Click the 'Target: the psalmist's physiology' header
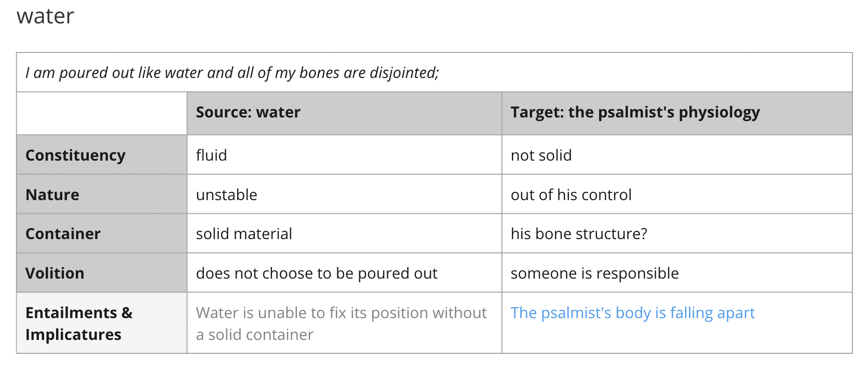The width and height of the screenshot is (868, 368). [x=677, y=113]
